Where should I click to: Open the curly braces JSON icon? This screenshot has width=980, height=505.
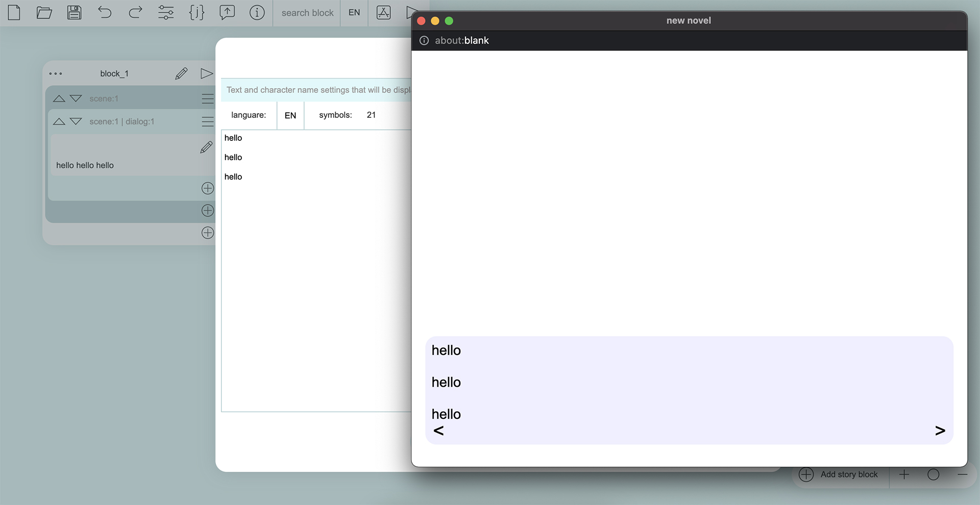[197, 12]
